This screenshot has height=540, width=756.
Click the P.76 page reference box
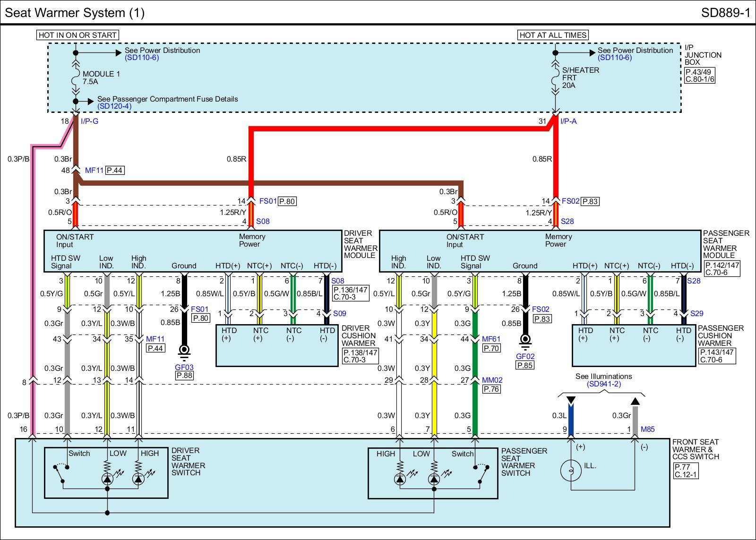[x=491, y=389]
